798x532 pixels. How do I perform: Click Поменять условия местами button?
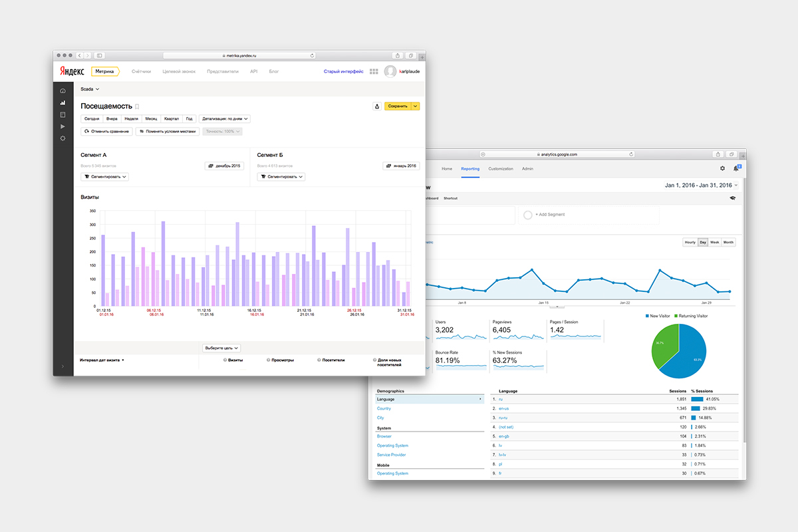pyautogui.click(x=168, y=132)
